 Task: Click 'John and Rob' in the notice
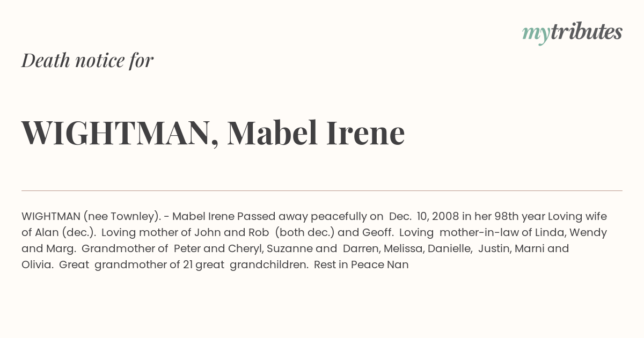coord(232,233)
